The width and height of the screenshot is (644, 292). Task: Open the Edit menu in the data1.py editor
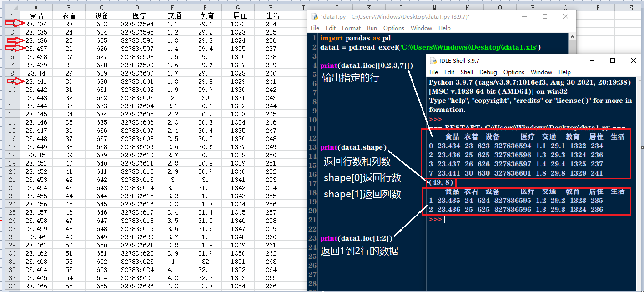331,28
